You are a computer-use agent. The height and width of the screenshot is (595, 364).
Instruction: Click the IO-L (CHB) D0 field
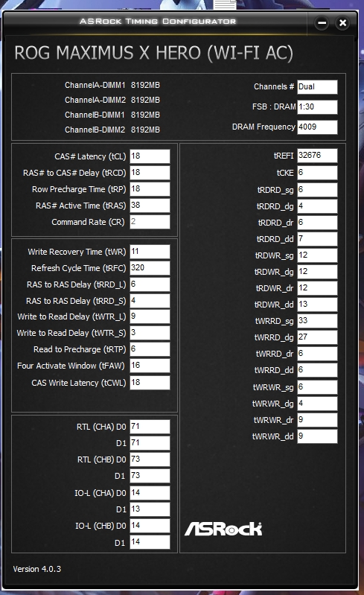150,525
